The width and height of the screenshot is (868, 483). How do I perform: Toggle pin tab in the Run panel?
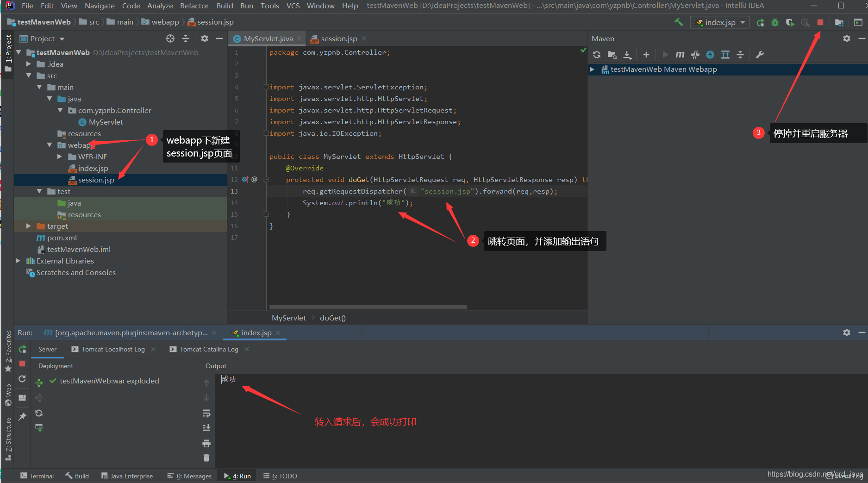pos(22,417)
